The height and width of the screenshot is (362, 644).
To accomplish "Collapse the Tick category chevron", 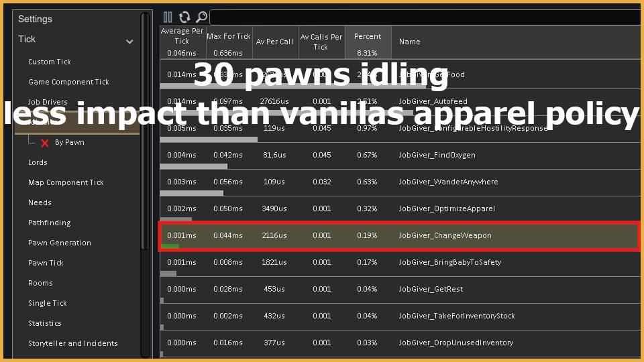I will tap(129, 42).
